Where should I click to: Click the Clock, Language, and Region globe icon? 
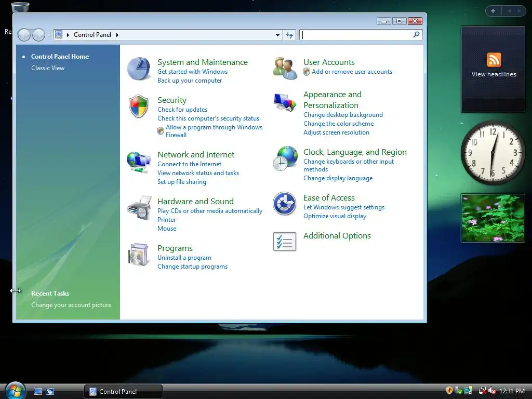click(285, 158)
